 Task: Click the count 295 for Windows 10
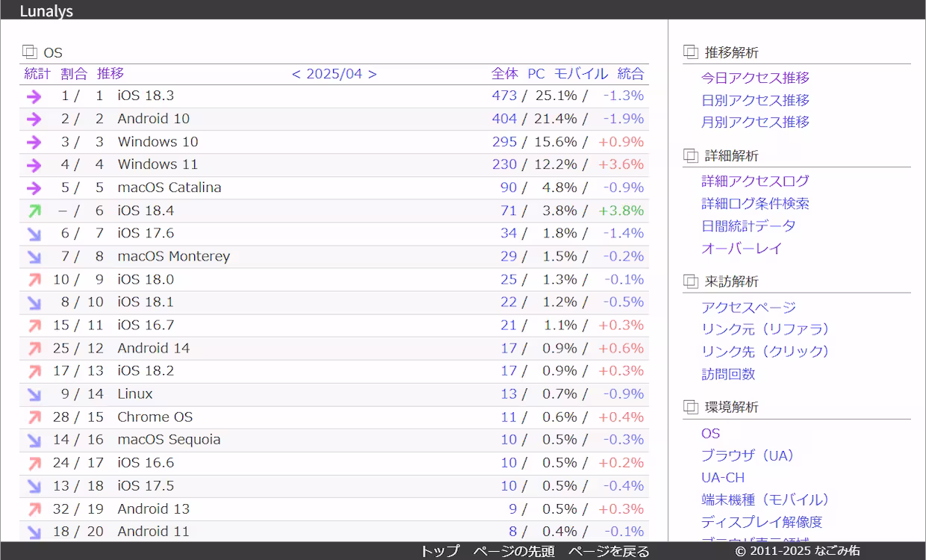(x=504, y=142)
